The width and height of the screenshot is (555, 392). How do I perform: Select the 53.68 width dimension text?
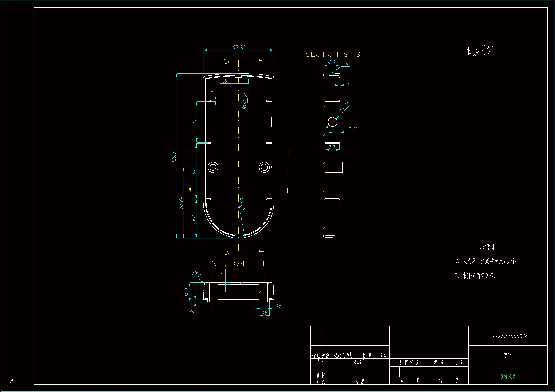(238, 47)
